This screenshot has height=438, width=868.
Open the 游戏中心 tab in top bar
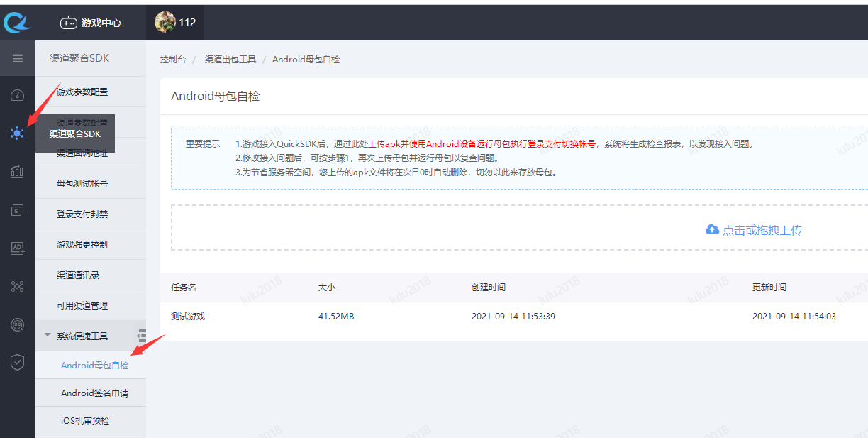pos(91,23)
